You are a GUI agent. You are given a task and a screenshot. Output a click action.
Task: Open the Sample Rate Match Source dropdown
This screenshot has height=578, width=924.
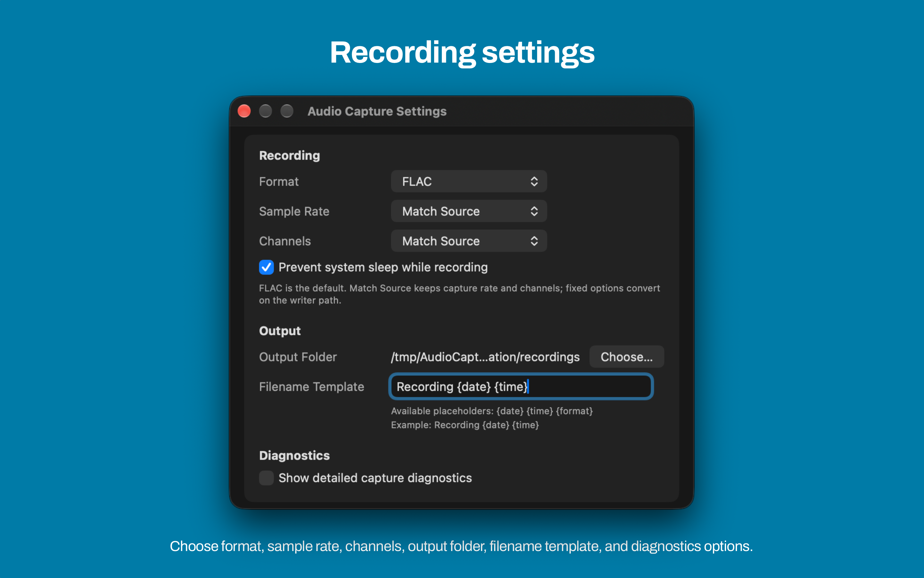tap(468, 211)
